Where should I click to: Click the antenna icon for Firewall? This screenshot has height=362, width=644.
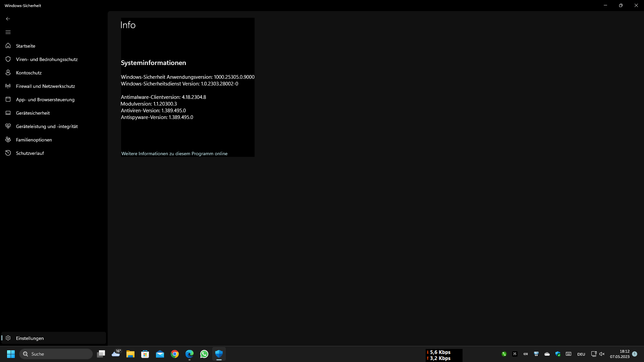click(8, 86)
